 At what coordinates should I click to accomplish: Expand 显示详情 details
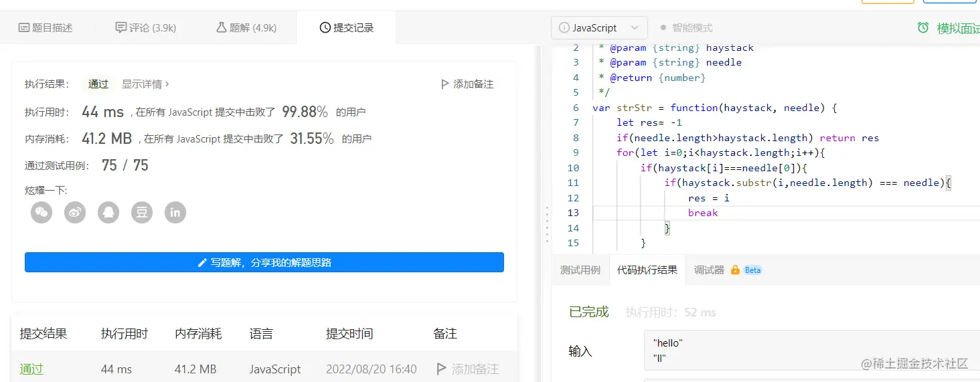click(145, 84)
